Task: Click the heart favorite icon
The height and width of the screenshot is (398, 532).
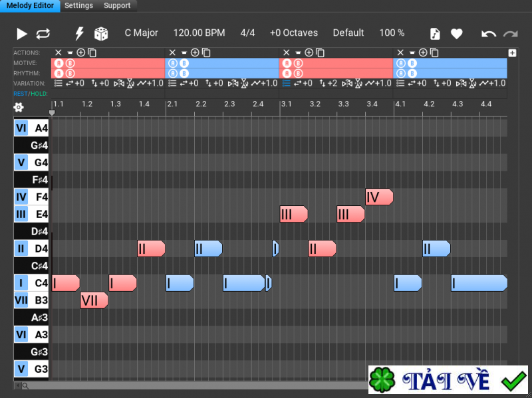Action: [457, 34]
